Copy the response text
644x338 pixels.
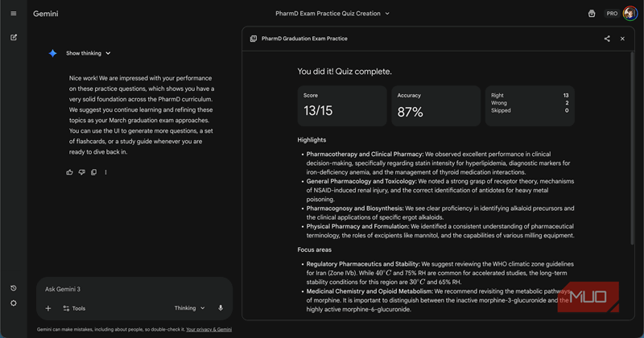tap(93, 172)
